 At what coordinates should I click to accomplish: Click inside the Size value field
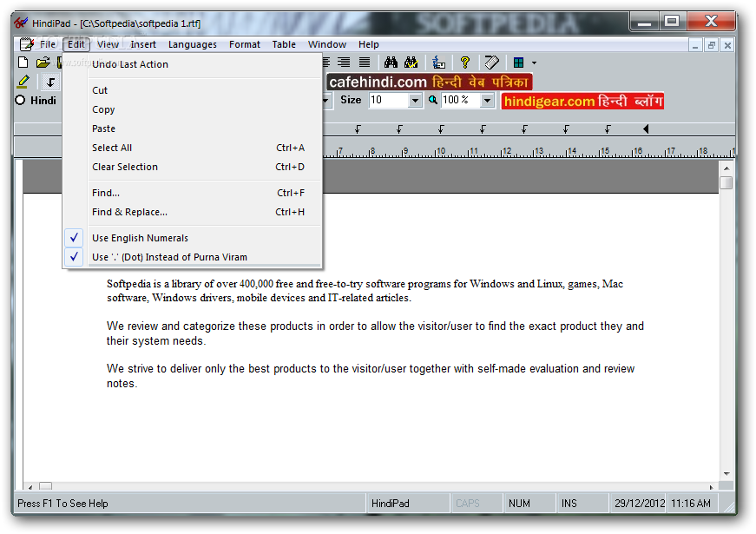coord(389,101)
